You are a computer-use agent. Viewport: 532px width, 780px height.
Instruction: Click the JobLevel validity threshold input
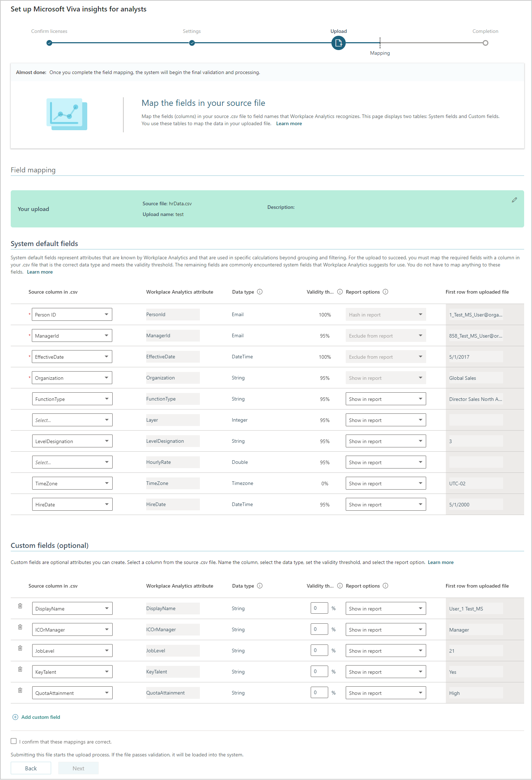point(319,650)
